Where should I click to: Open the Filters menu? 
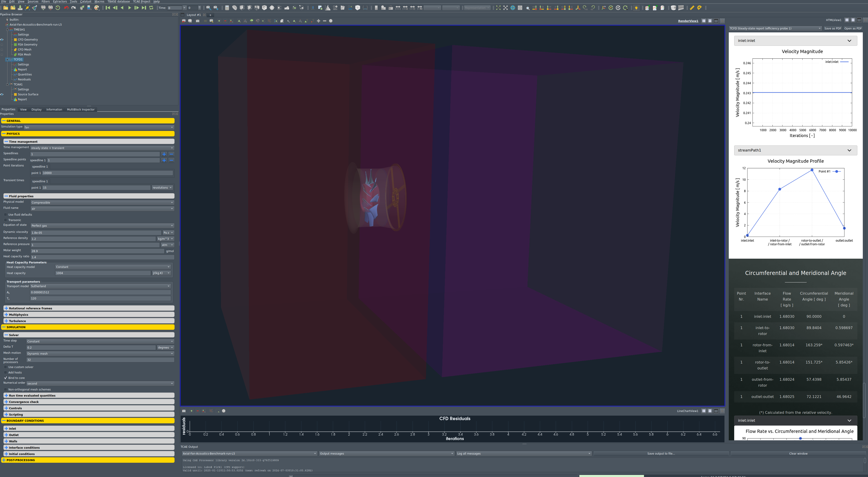tap(46, 2)
